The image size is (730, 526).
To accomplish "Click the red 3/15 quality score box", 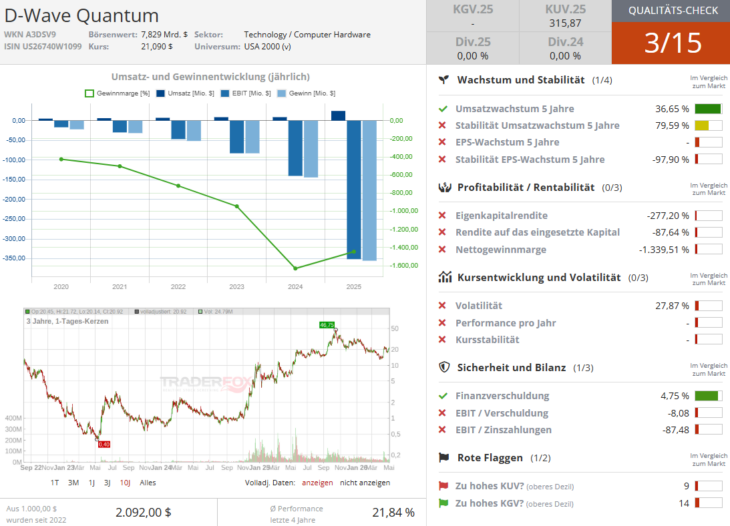I will 671,43.
